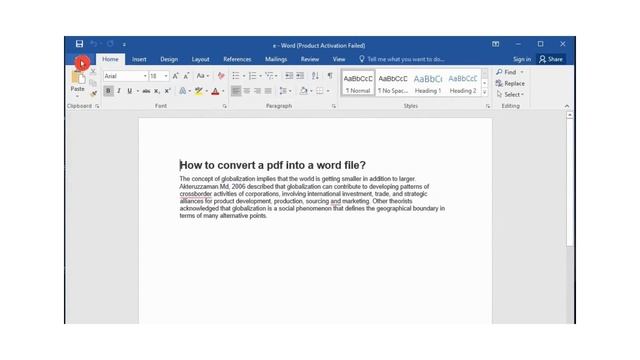Image resolution: width=640 pixels, height=360 pixels.
Task: Click the Paste clipboard icon
Action: point(78,77)
